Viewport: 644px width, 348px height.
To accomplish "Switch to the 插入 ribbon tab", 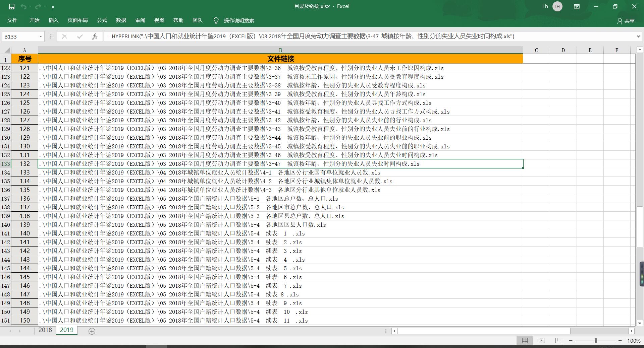I will [54, 20].
